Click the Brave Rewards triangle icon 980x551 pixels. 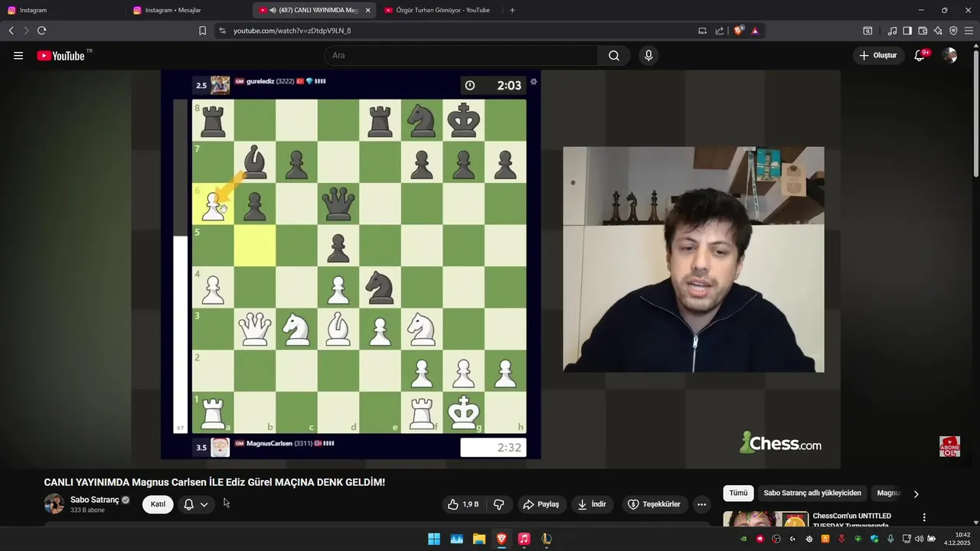click(755, 31)
